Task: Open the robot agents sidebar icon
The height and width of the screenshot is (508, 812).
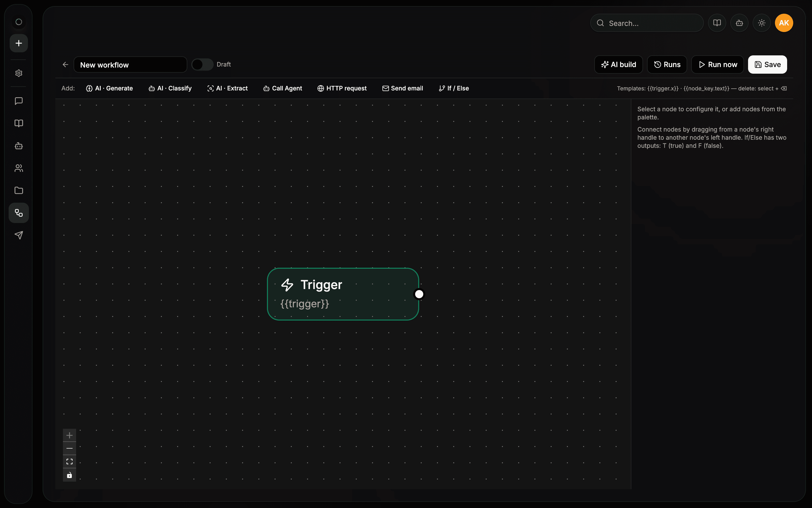Action: point(19,146)
